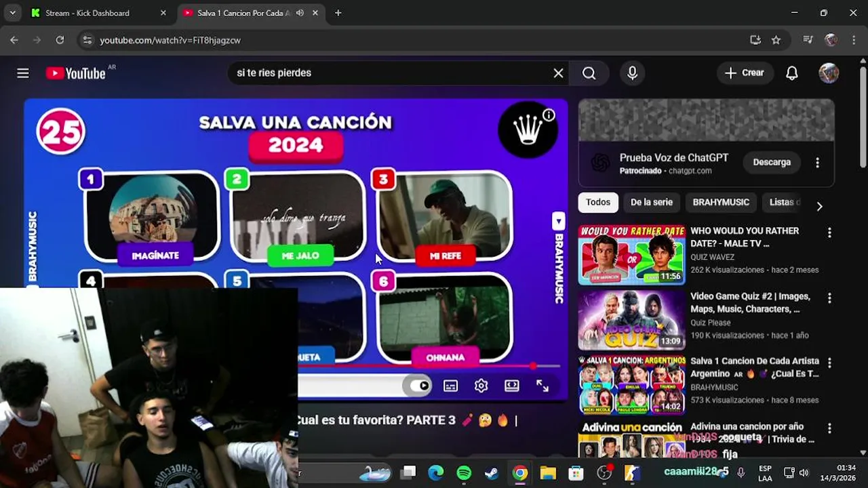Open Salva 1 Cancion Argentinos thumbnail
868x488 pixels.
632,385
